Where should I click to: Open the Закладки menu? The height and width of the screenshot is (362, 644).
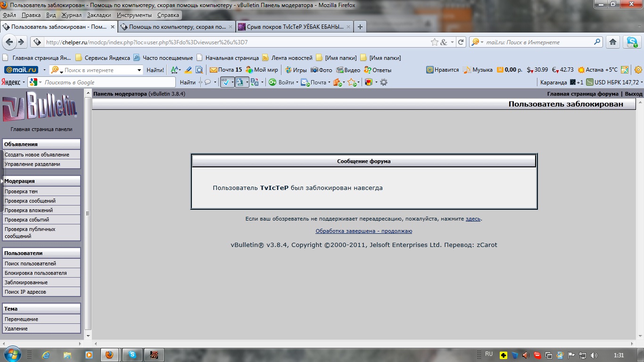[99, 15]
